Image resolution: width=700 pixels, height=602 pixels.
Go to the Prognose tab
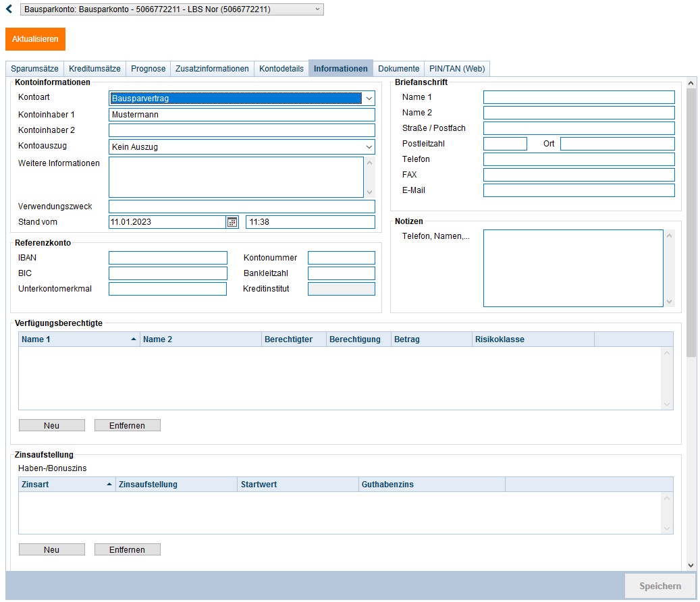tap(148, 69)
